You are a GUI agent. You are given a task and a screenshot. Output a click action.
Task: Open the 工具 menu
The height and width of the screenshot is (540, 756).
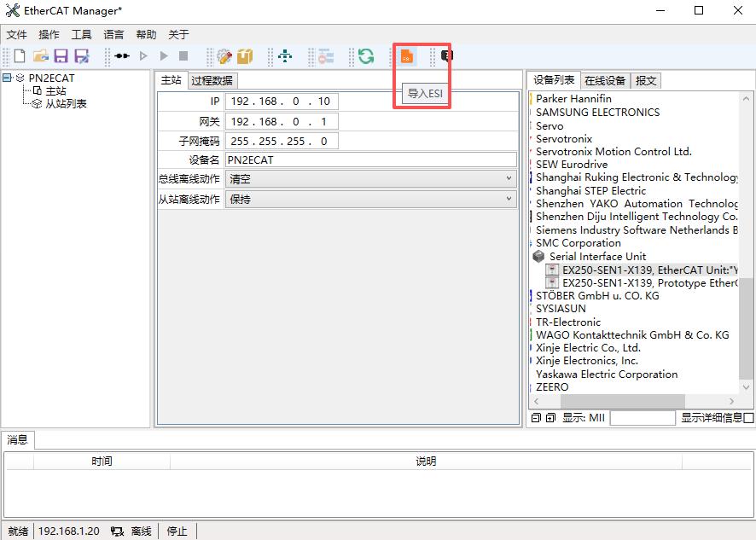tap(81, 35)
